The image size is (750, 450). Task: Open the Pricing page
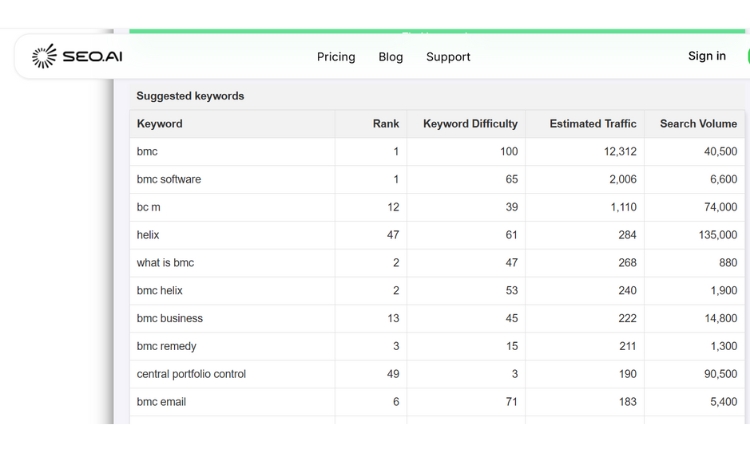coord(336,57)
